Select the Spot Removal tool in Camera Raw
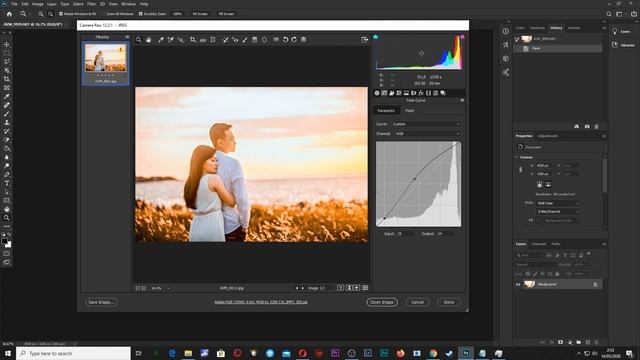This screenshot has height=360, width=640. point(225,40)
